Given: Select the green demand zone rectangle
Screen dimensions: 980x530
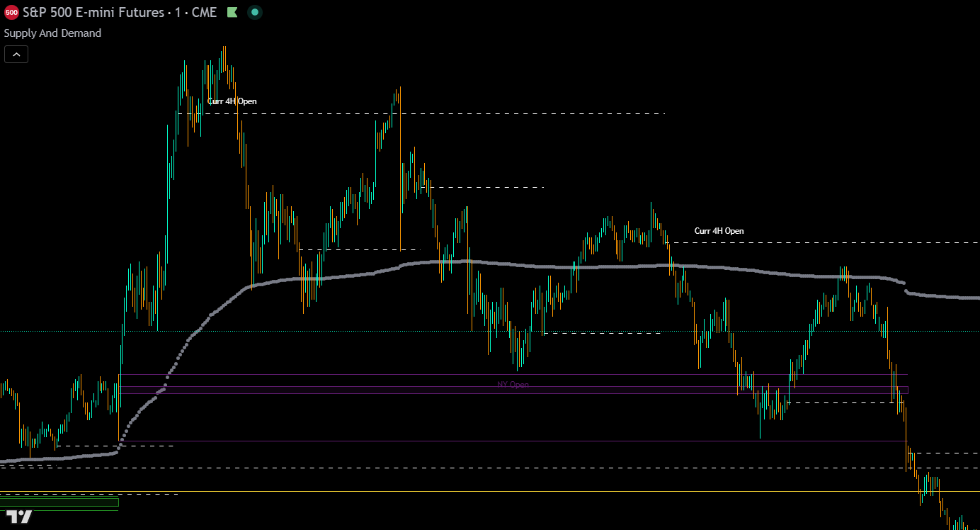Looking at the screenshot, I should pos(59,502).
